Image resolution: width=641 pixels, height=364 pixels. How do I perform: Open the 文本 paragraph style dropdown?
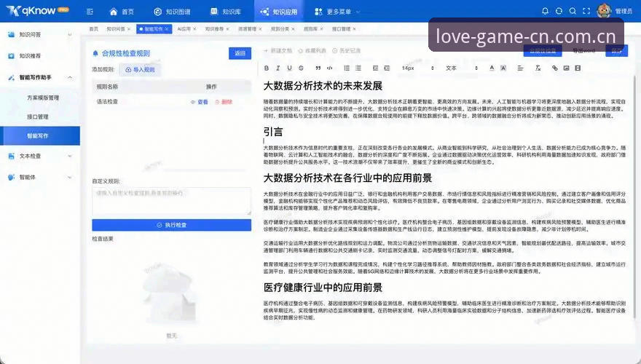pos(462,68)
